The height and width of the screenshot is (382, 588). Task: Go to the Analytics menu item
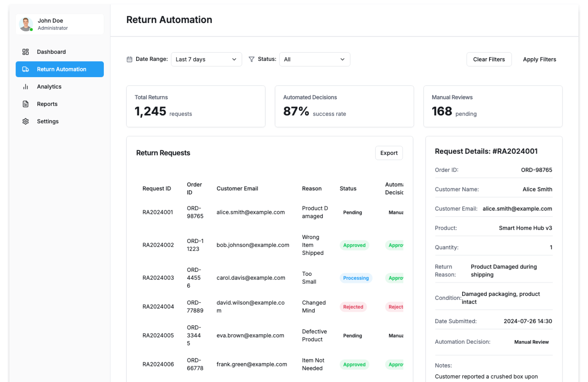(x=49, y=87)
